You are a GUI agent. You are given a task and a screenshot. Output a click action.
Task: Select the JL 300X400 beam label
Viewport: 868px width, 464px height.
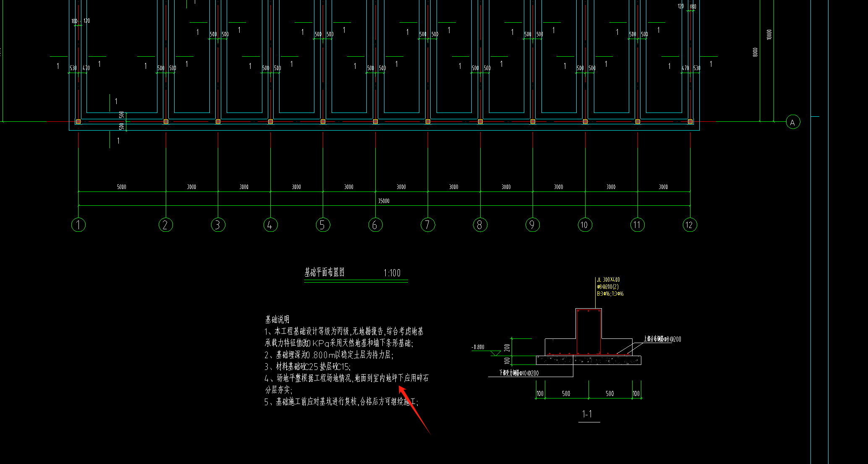(608, 279)
